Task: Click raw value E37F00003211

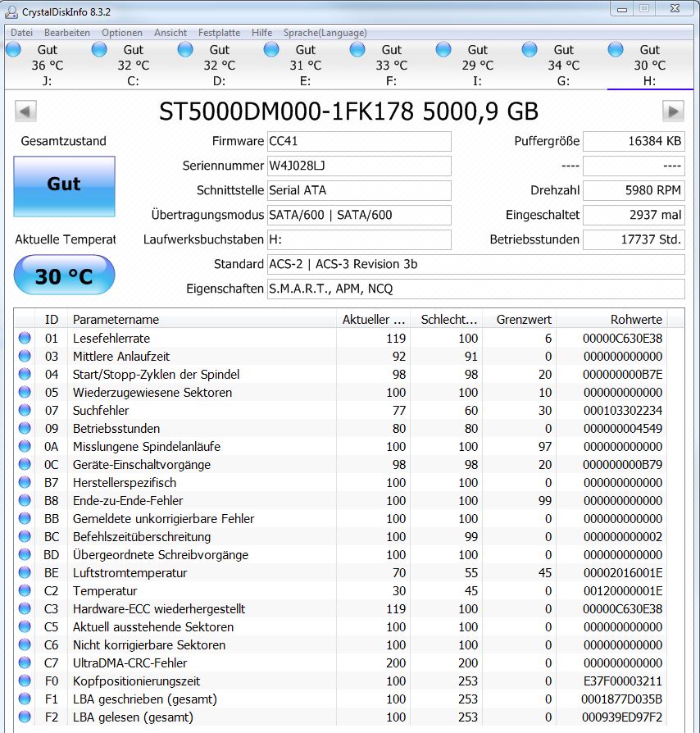Action: coord(622,681)
